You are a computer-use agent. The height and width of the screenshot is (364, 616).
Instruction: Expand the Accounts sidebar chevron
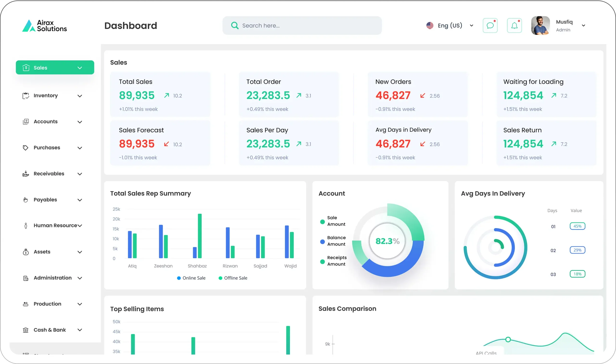click(x=80, y=122)
